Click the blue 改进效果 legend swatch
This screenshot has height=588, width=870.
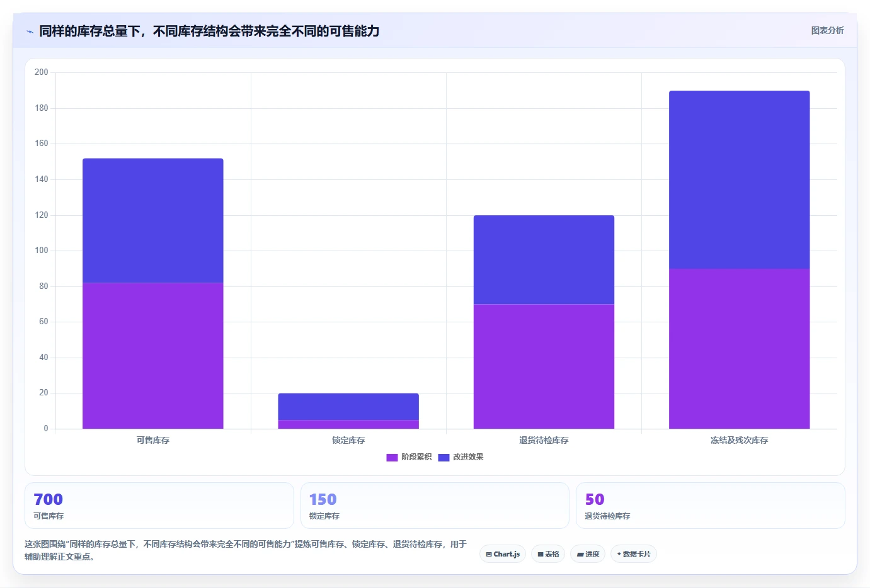coord(444,458)
